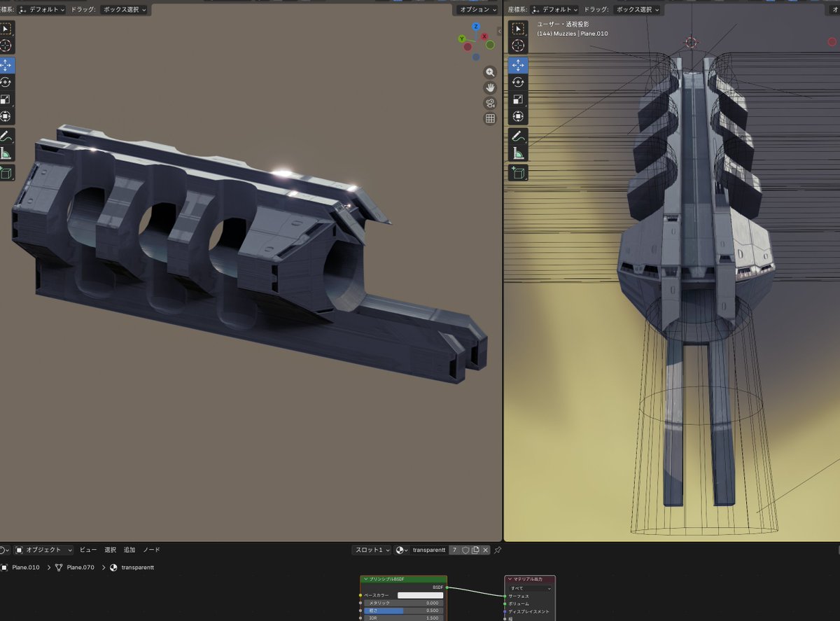
Task: Open the material browse sphere dropdown
Action: [402, 550]
